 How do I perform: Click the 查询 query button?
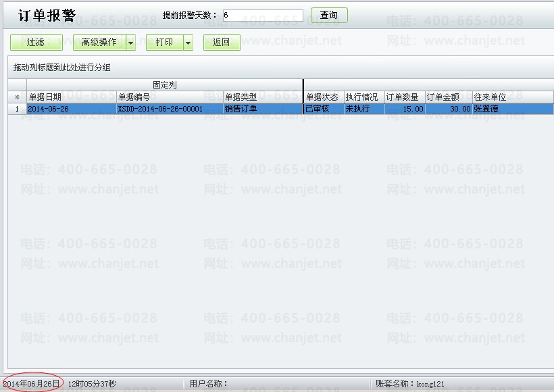point(329,15)
